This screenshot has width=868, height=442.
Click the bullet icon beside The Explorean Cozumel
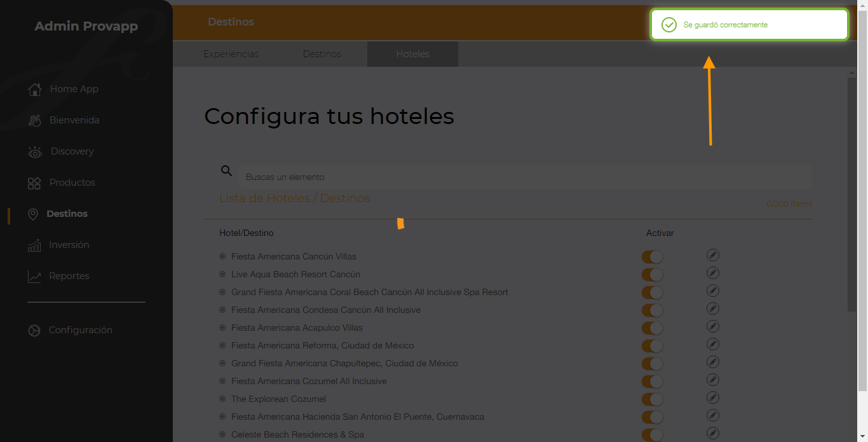222,399
